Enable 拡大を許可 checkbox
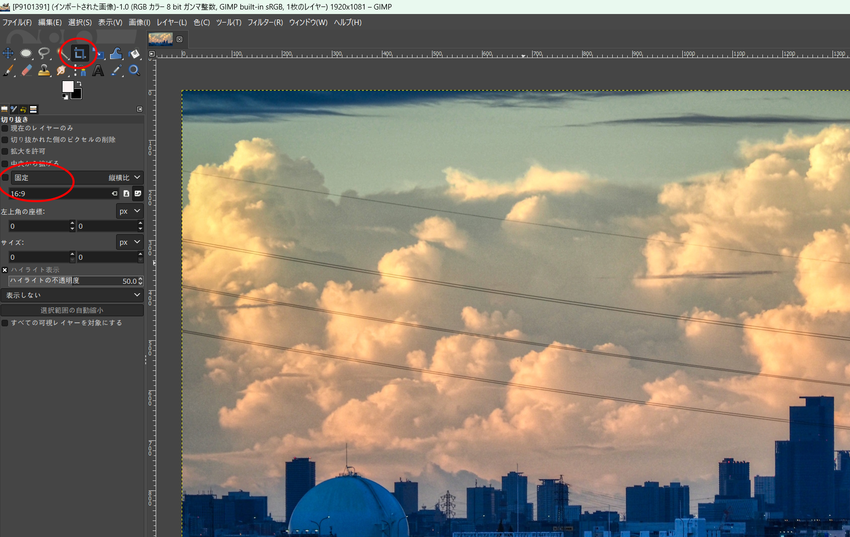 5,151
